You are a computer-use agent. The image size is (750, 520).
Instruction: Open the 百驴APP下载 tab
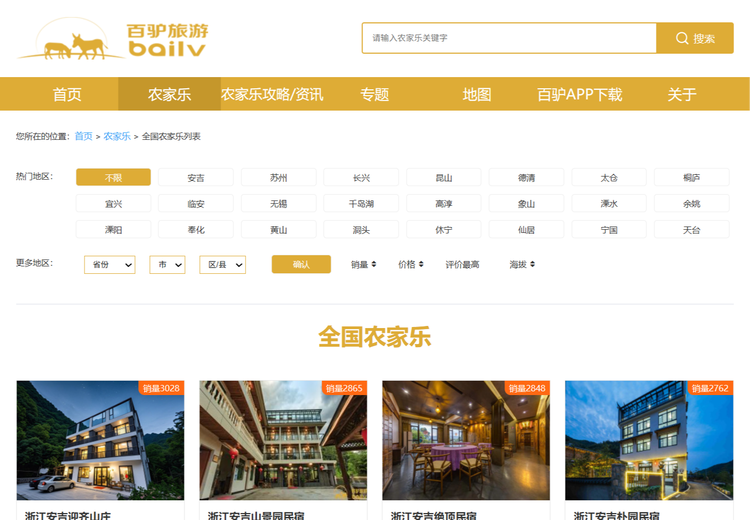pyautogui.click(x=579, y=94)
